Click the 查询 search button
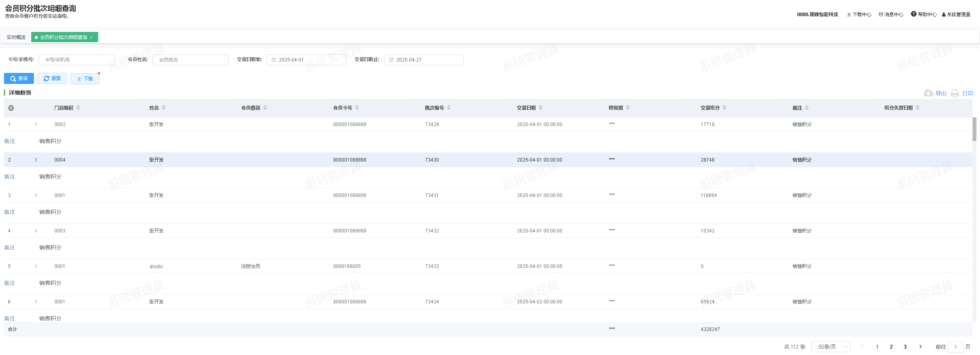 (19, 78)
